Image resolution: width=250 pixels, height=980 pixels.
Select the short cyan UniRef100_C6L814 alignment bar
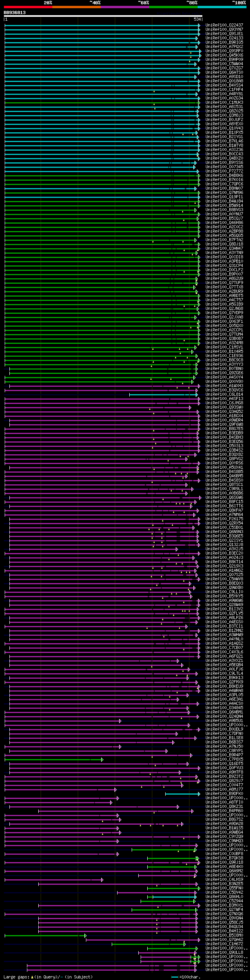pos(163,395)
